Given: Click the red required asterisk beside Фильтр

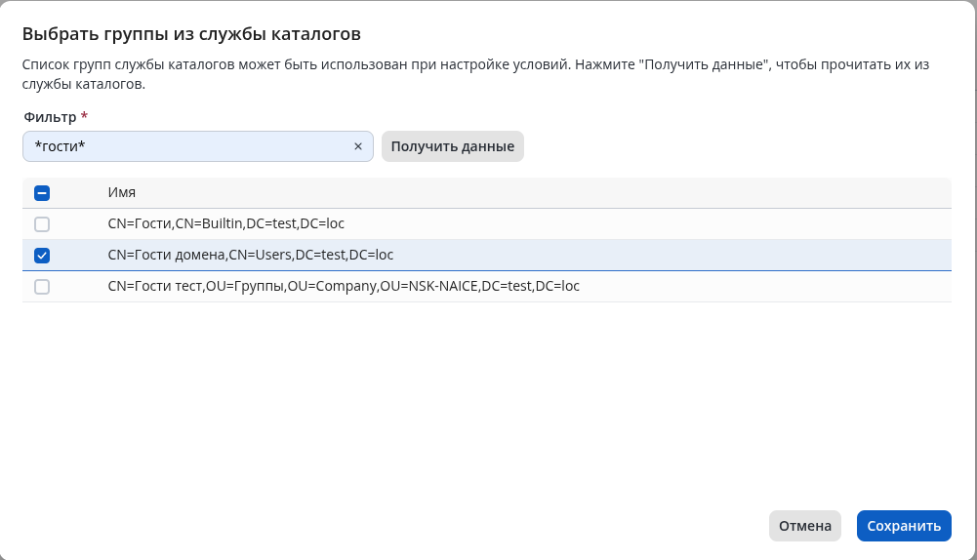Looking at the screenshot, I should [x=84, y=117].
